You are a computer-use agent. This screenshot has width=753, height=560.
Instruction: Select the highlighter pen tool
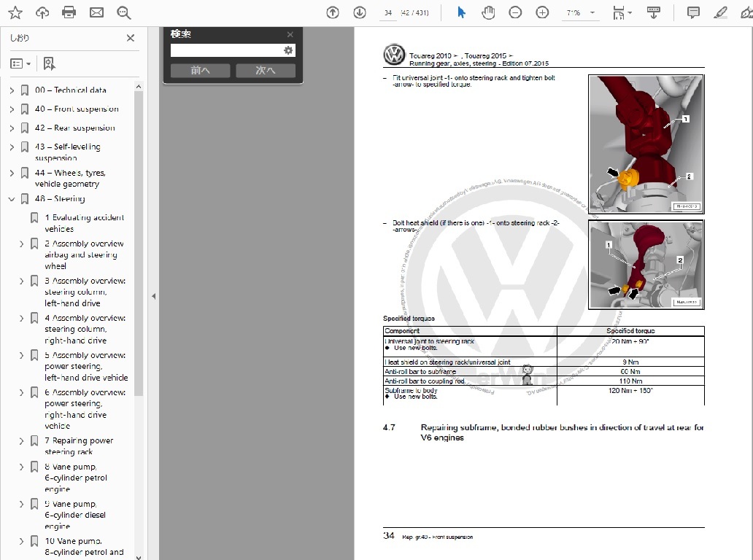720,12
